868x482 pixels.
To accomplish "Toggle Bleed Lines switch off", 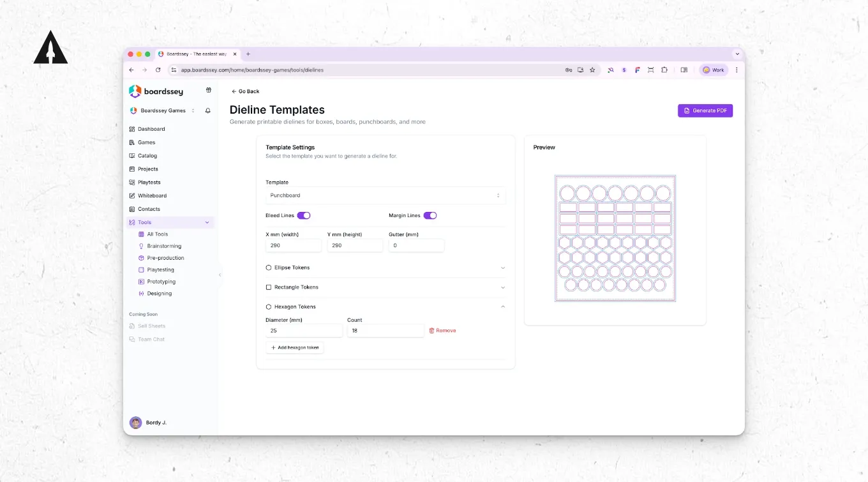I will (304, 216).
